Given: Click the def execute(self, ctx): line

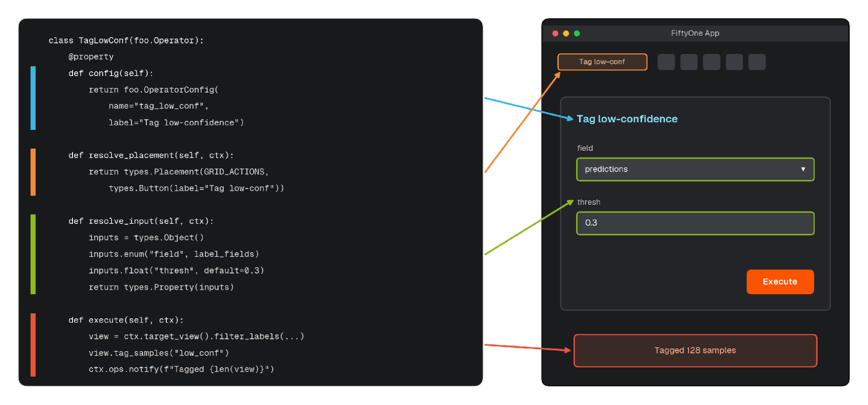Looking at the screenshot, I should (126, 320).
